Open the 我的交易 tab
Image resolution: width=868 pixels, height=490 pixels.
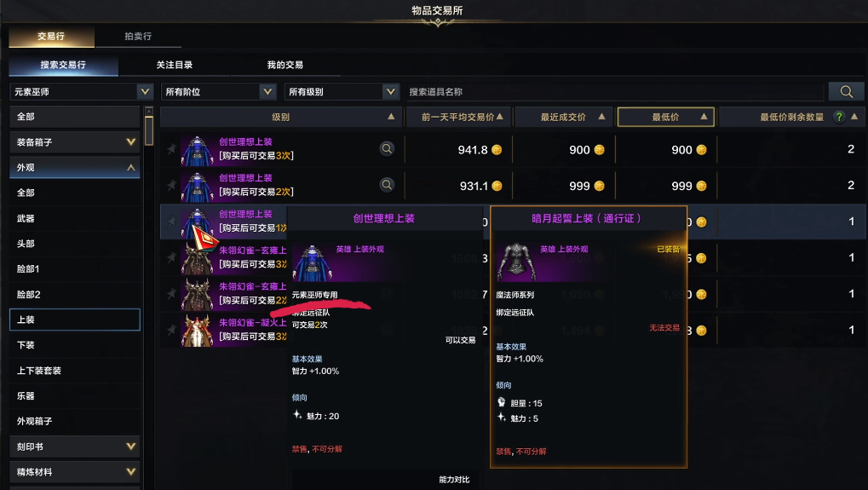point(285,65)
